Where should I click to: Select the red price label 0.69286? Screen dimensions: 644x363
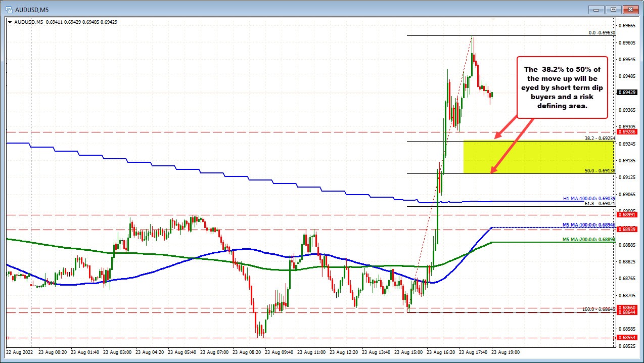627,132
